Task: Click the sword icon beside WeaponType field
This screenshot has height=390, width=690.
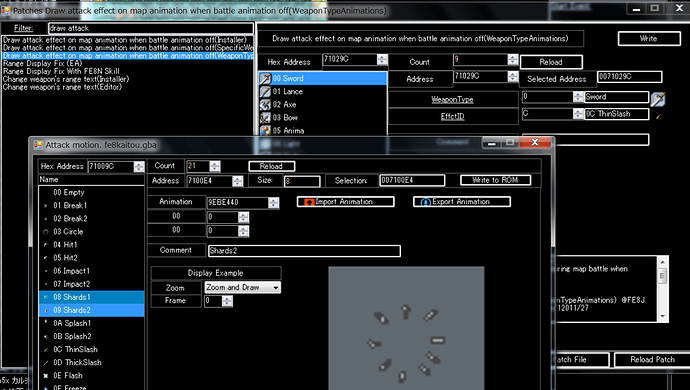Action: point(658,99)
